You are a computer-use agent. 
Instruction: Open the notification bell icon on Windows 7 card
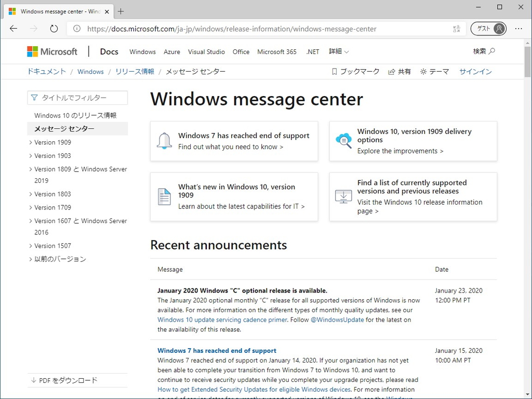coord(164,141)
